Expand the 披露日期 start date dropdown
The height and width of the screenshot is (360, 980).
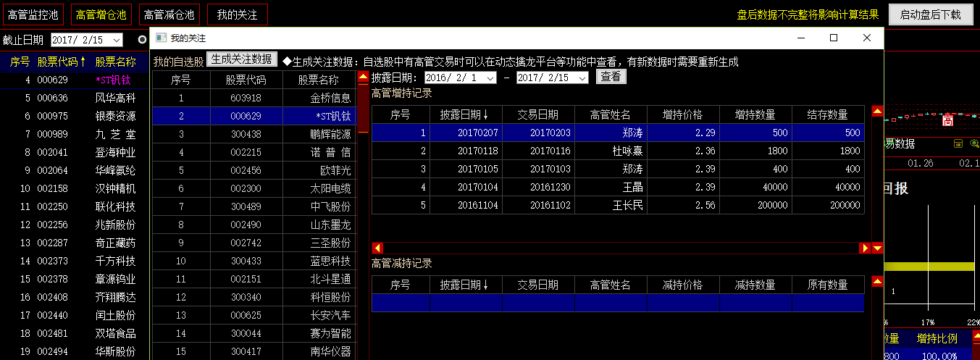pos(490,78)
